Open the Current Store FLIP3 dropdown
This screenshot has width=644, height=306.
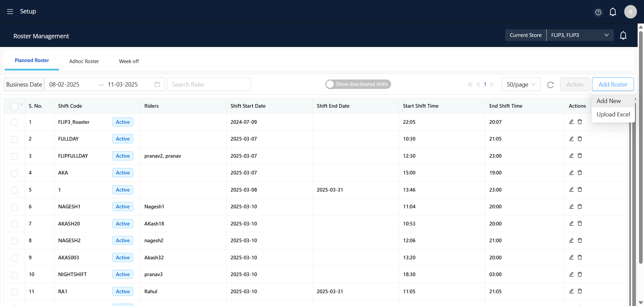coord(580,35)
